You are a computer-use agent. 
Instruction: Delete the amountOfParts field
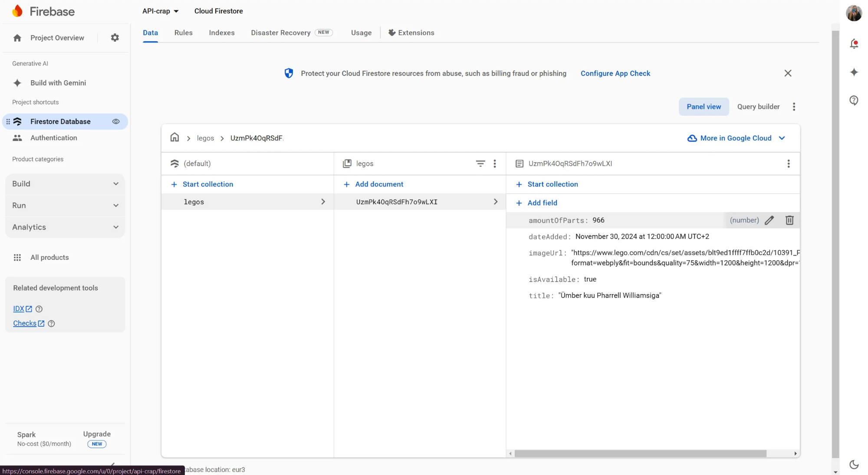pyautogui.click(x=789, y=220)
